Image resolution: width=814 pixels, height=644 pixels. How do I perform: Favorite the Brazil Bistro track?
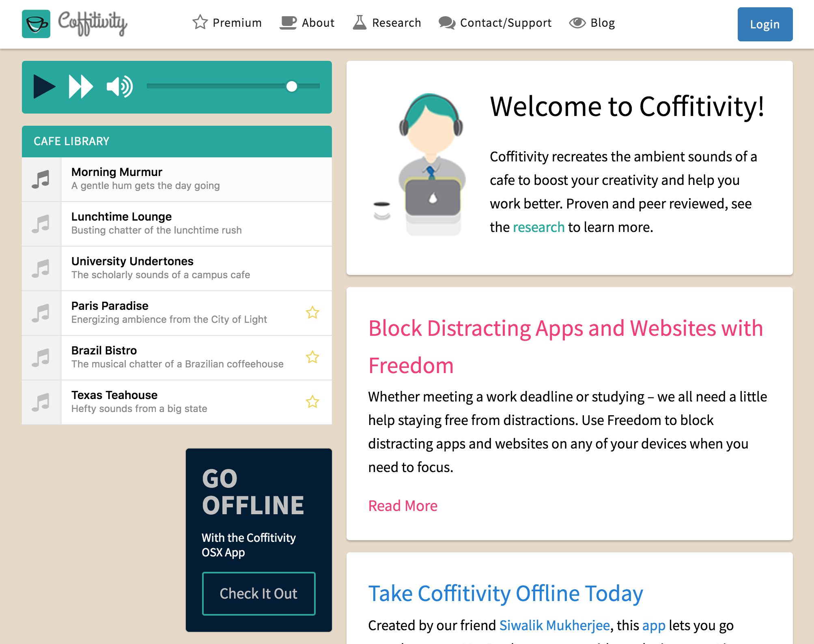(312, 357)
